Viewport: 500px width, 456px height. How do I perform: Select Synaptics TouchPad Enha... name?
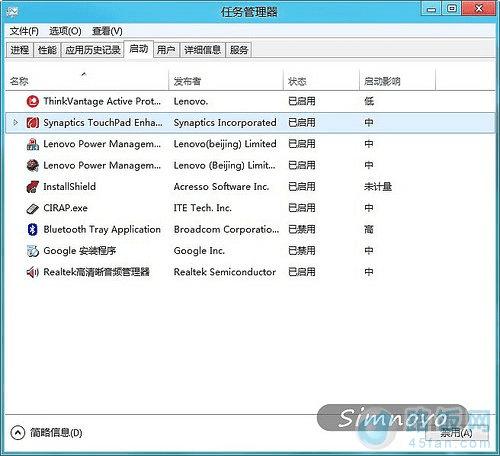pos(103,123)
